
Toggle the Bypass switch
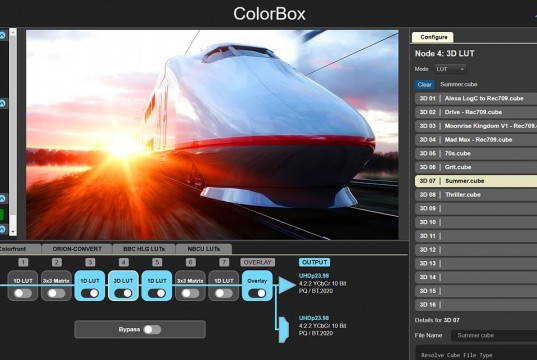point(152,330)
